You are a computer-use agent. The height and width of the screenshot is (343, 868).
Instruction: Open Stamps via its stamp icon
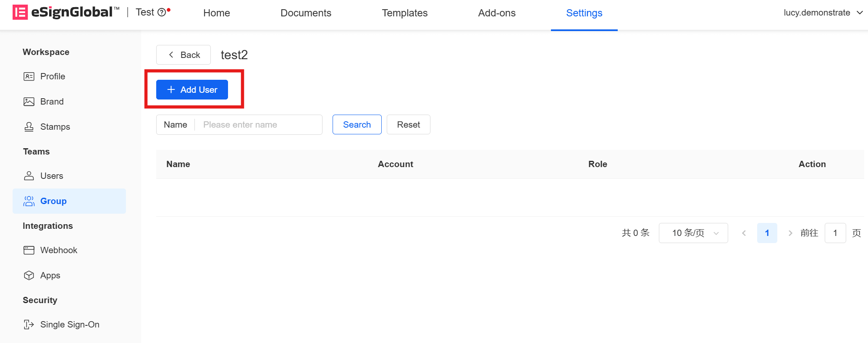point(29,127)
